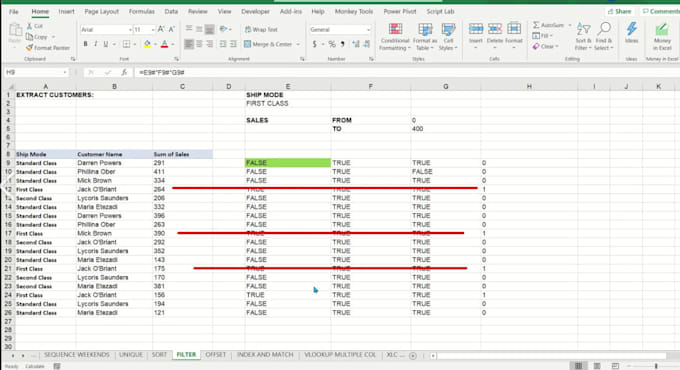680x370 pixels.
Task: Click the Bold formatting button
Action: [x=85, y=44]
